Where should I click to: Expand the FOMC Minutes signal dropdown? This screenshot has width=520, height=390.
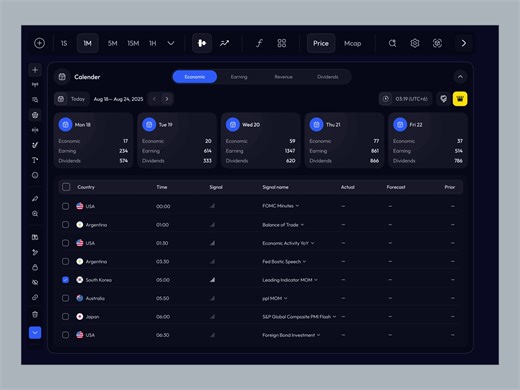click(297, 206)
